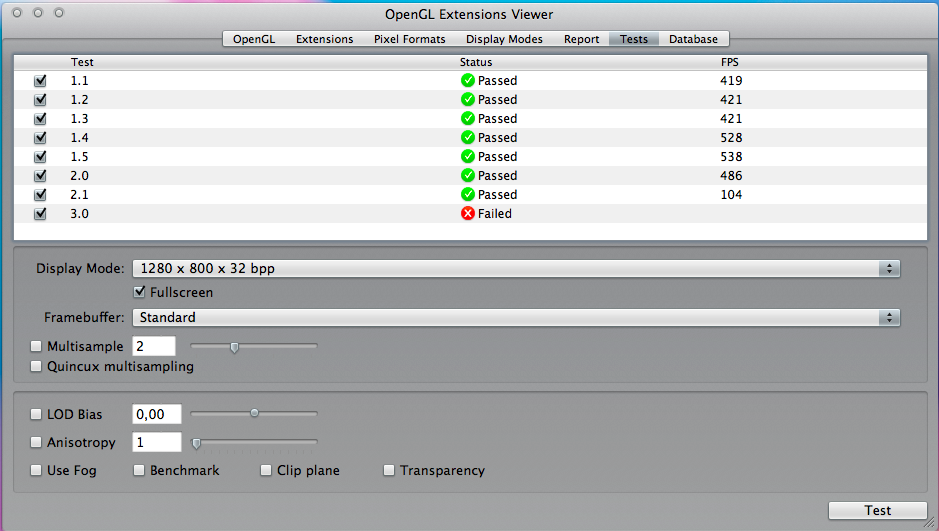
Task: Select the FPS value 486
Action: pos(731,175)
